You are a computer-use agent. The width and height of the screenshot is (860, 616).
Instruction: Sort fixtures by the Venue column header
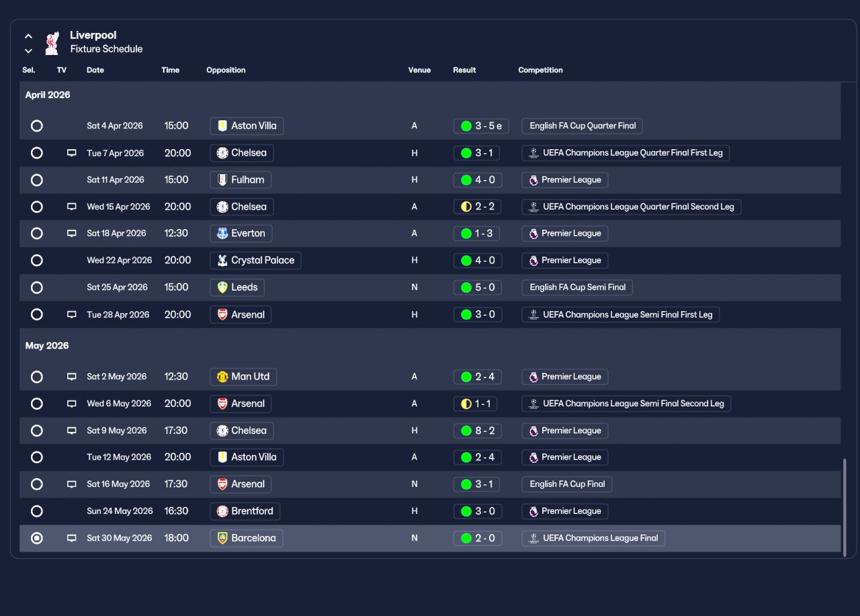(x=419, y=70)
